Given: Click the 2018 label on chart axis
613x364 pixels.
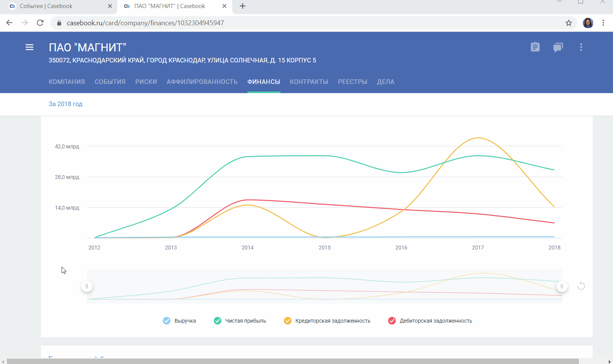Looking at the screenshot, I should [554, 248].
